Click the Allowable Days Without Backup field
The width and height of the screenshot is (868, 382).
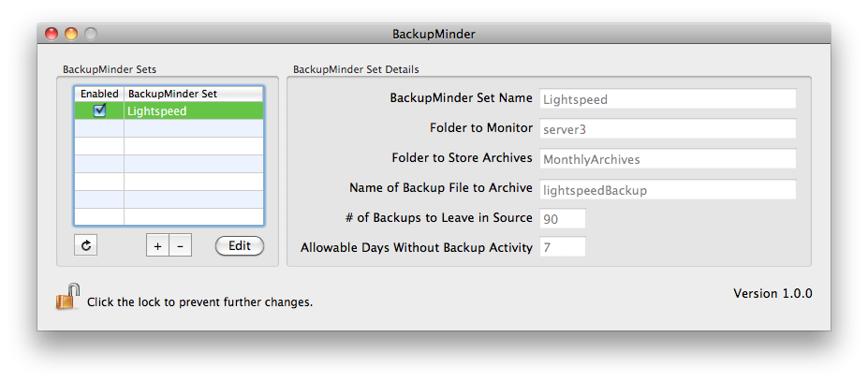(562, 248)
